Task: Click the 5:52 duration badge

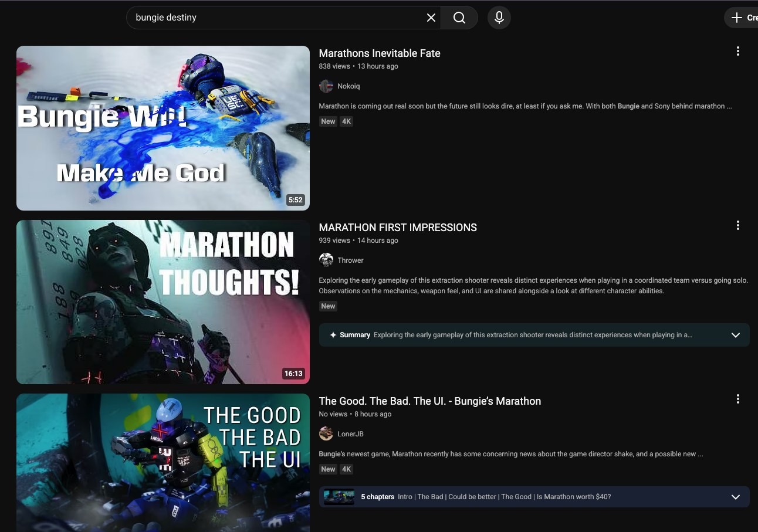Action: coord(295,200)
